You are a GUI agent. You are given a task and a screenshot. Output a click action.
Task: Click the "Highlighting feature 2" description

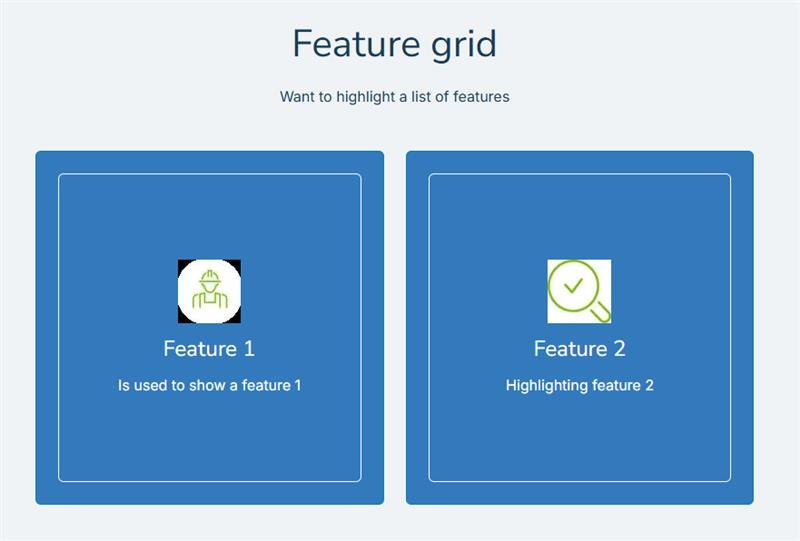point(580,385)
